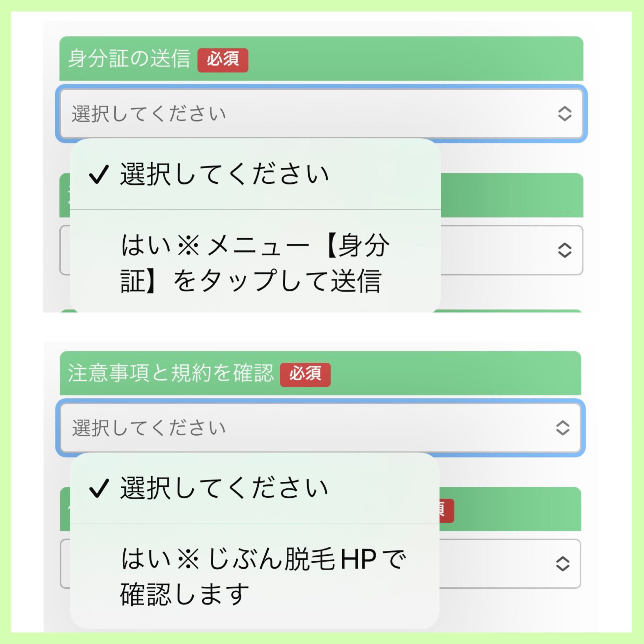Click the chevron arrows in 身分証の送信 select
Viewport: 644px width, 644px height.
click(565, 114)
